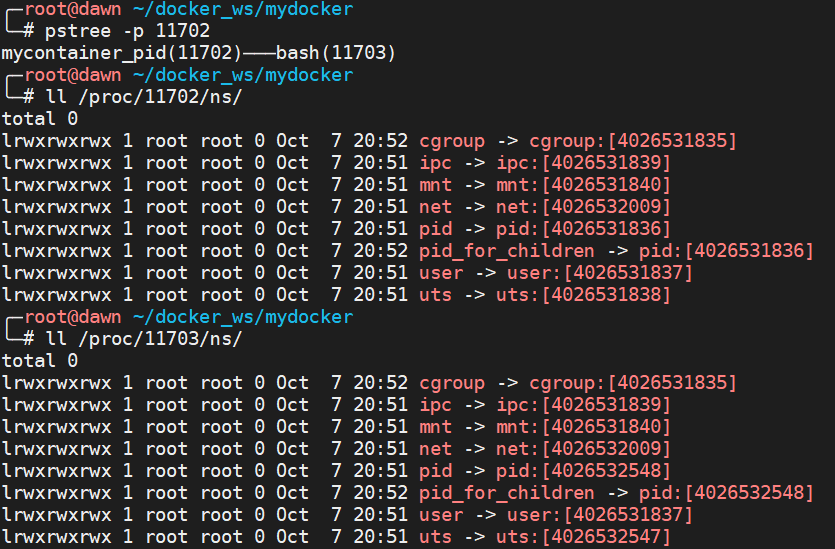Click the command 'll /proc/11703/ns/'

144,339
